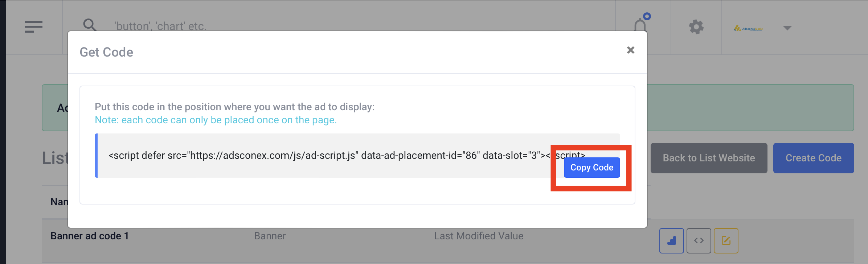Expand the account dropdown arrow
This screenshot has width=868, height=264.
tap(787, 28)
